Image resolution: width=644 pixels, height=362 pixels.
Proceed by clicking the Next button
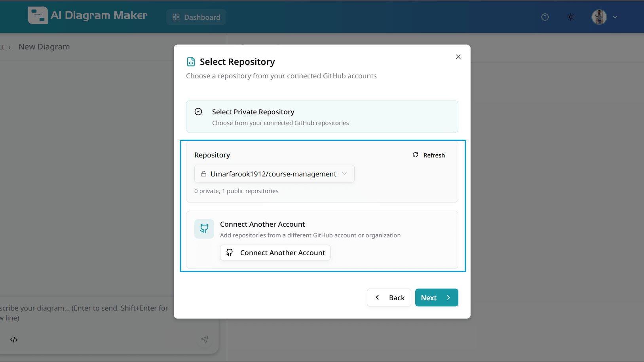[x=436, y=298]
